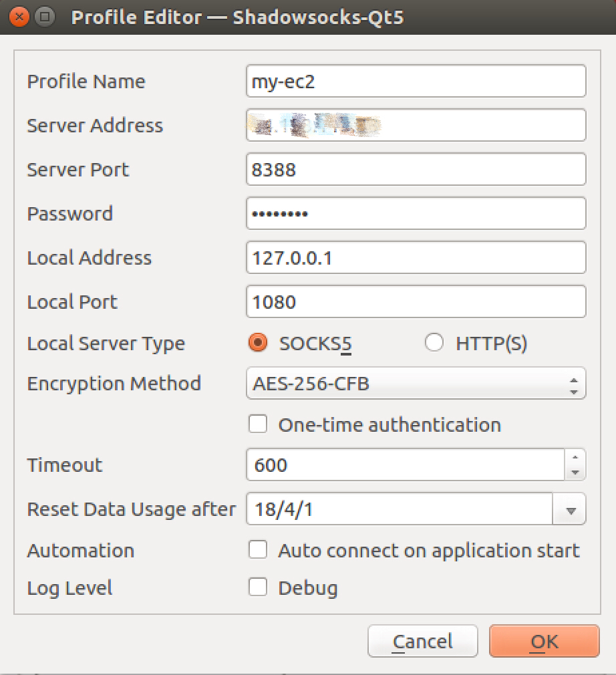Click the Reset Data Usage after label
The height and width of the screenshot is (675, 616).
pyautogui.click(x=132, y=509)
